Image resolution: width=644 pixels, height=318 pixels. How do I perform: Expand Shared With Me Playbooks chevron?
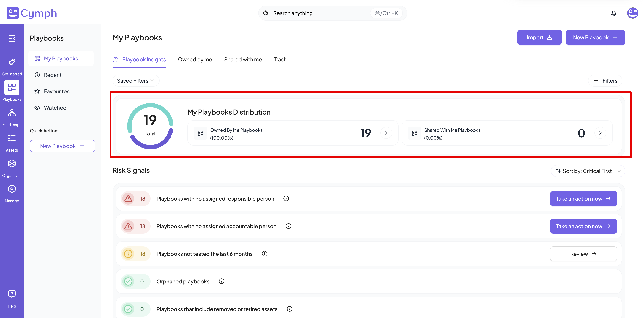click(x=600, y=133)
